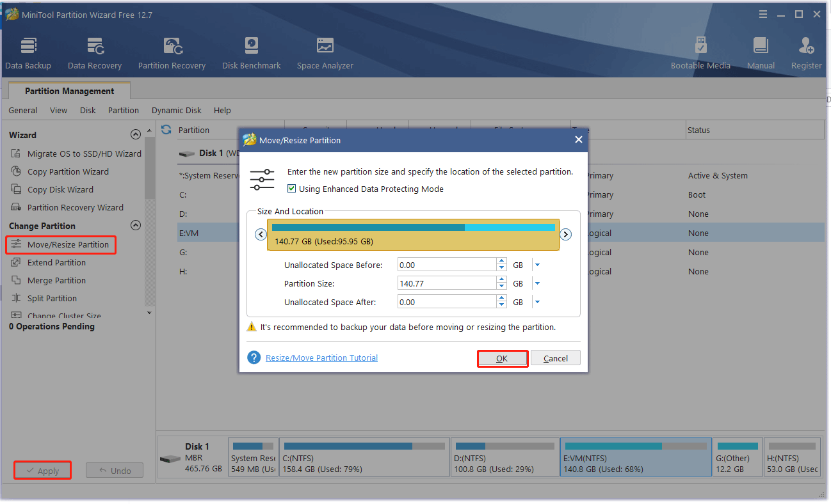Select H:(NTFS) block in disk map

[793, 457]
